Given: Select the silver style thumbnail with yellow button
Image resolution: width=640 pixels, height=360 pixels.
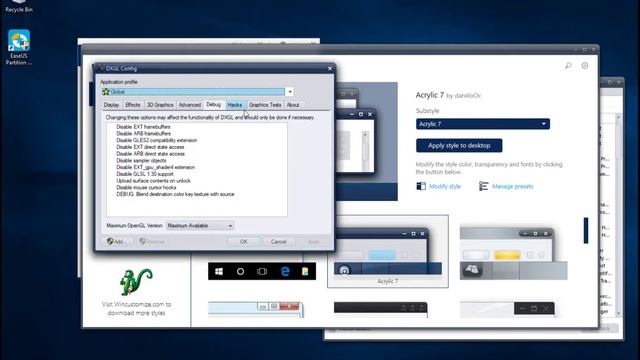Looking at the screenshot, I should pos(513,254).
